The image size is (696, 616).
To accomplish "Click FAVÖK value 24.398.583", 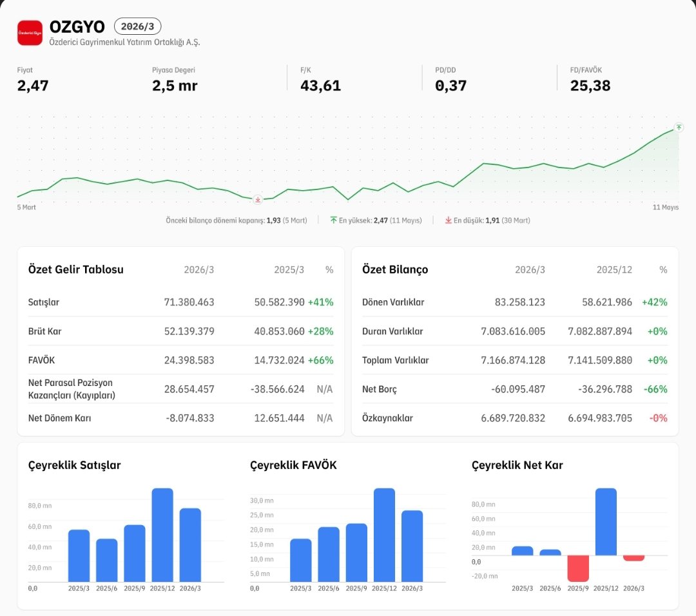I will tap(189, 360).
